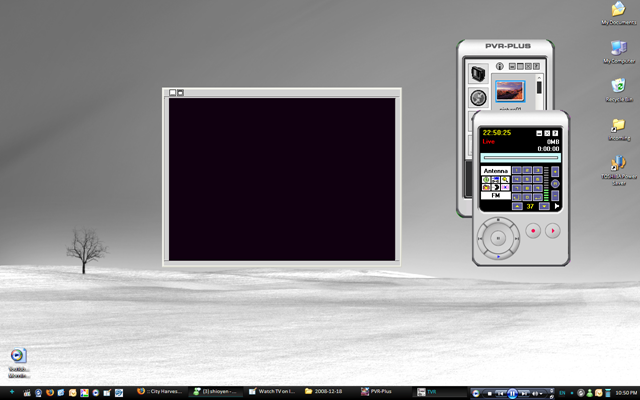Screen dimensions: 640x400
Task: Switch to PVR-Plus taskbar button
Action: pos(376,391)
